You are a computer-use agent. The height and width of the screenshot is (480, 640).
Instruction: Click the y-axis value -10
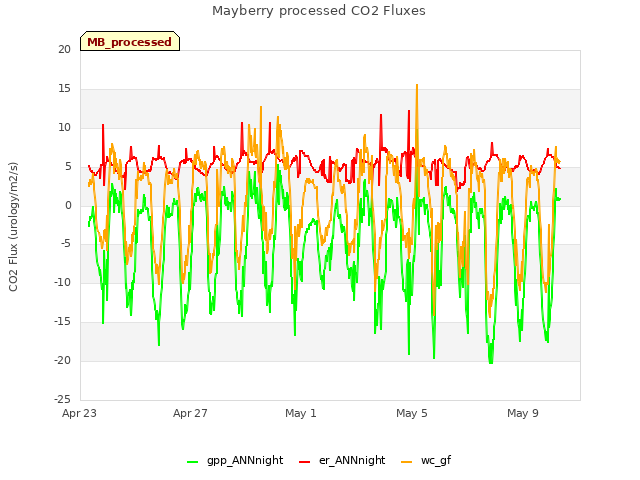(x=62, y=282)
